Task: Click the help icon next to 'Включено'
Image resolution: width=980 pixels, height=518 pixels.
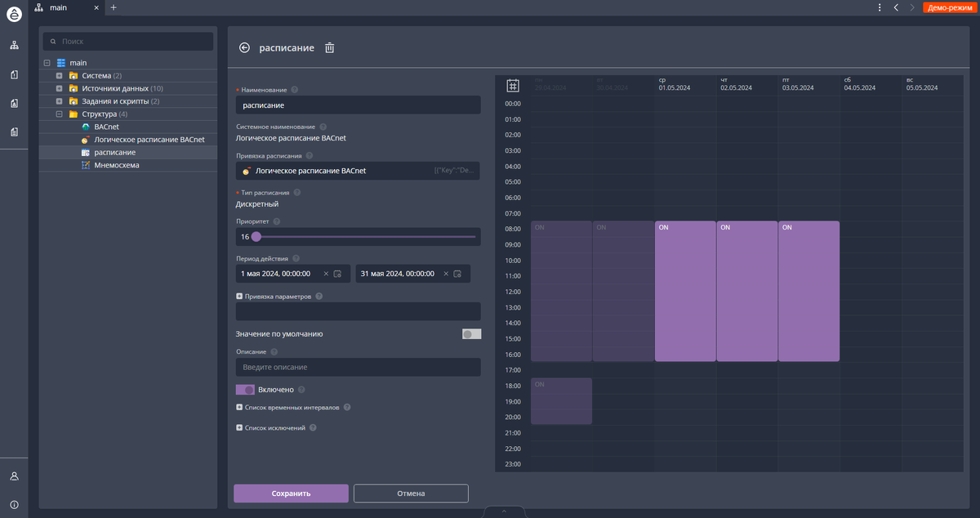Action: [x=301, y=390]
